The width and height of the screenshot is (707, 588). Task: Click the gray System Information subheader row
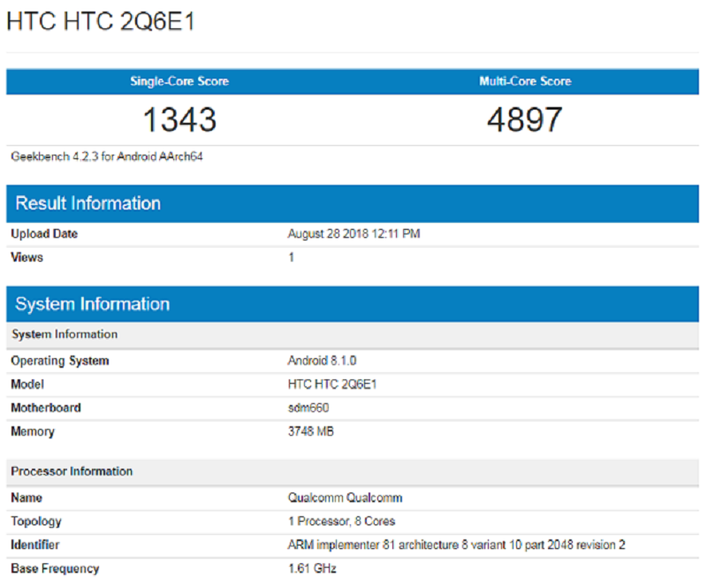pyautogui.click(x=65, y=334)
